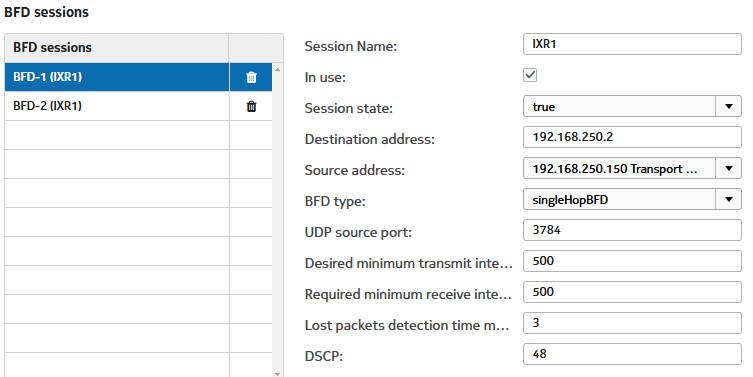Click the 'BFD type:' label

[335, 201]
